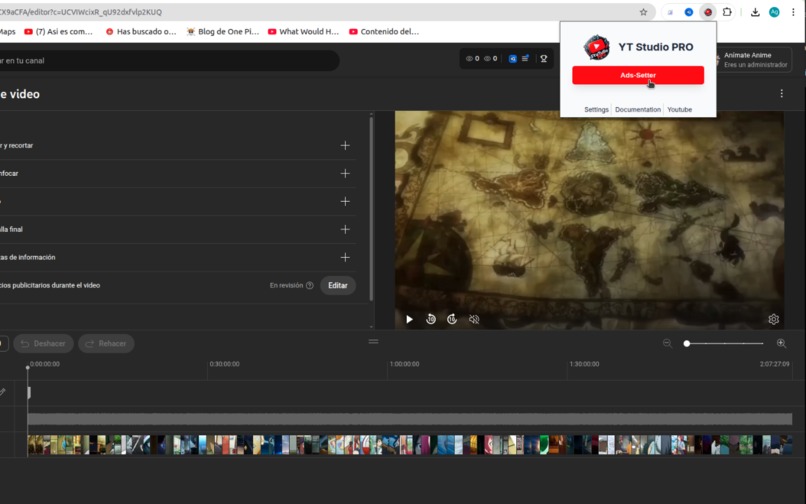Click the channel search input field
Viewport: 806px width, 504px height.
pyautogui.click(x=169, y=61)
